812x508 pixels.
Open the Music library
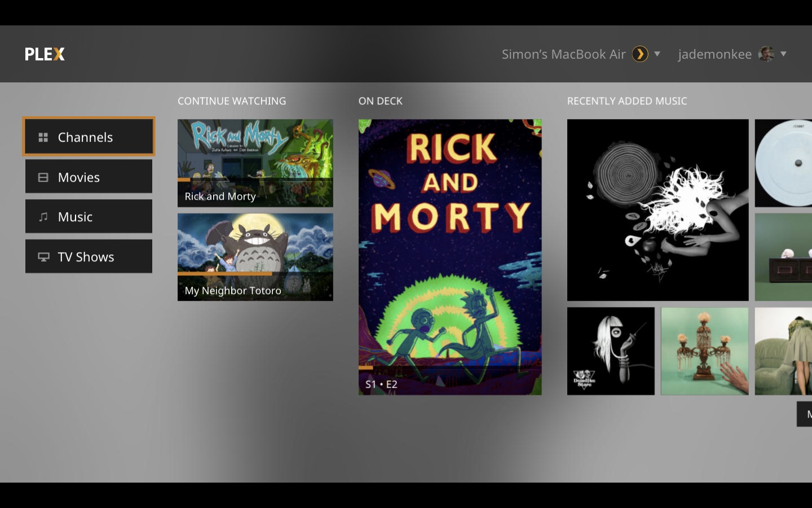click(89, 217)
